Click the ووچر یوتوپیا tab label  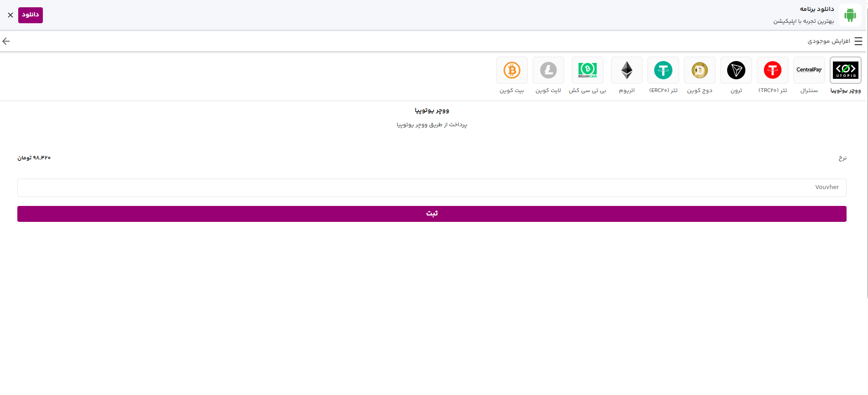click(845, 91)
